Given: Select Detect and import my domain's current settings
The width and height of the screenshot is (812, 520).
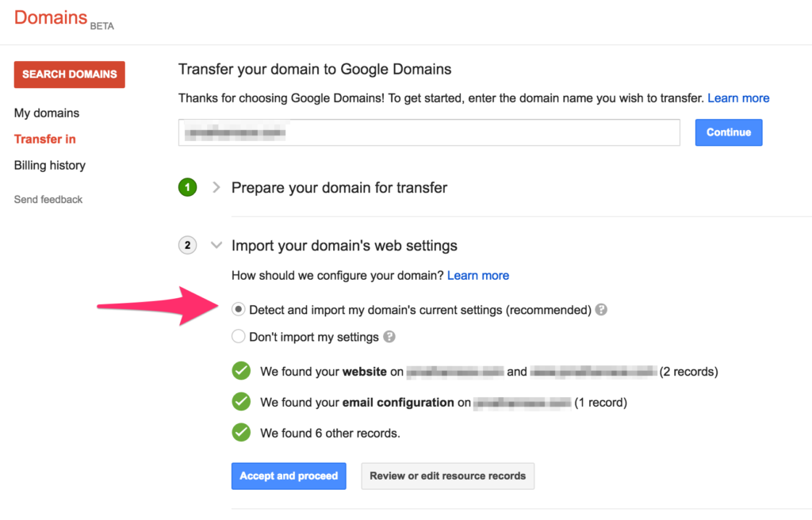Looking at the screenshot, I should 238,310.
